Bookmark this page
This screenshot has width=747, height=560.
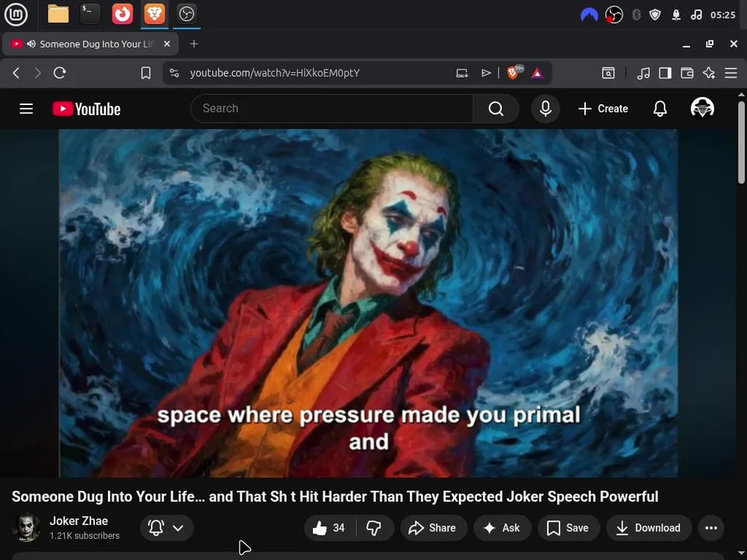(146, 73)
